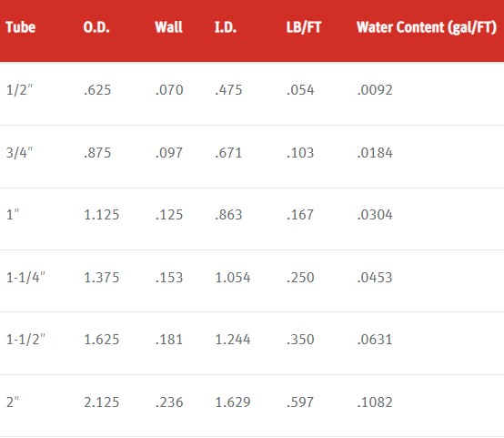Viewport: 504px width, 438px height.
Task: Select the 1-1/4" tube size cell
Action: [25, 278]
